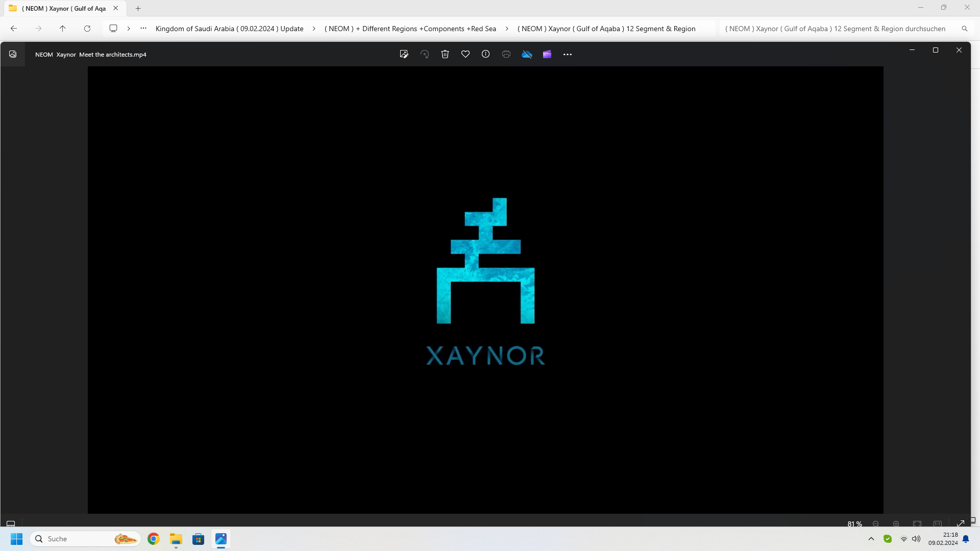Image resolution: width=980 pixels, height=551 pixels.
Task: Enter fullscreen with the diagonal arrow icon
Action: (960, 524)
